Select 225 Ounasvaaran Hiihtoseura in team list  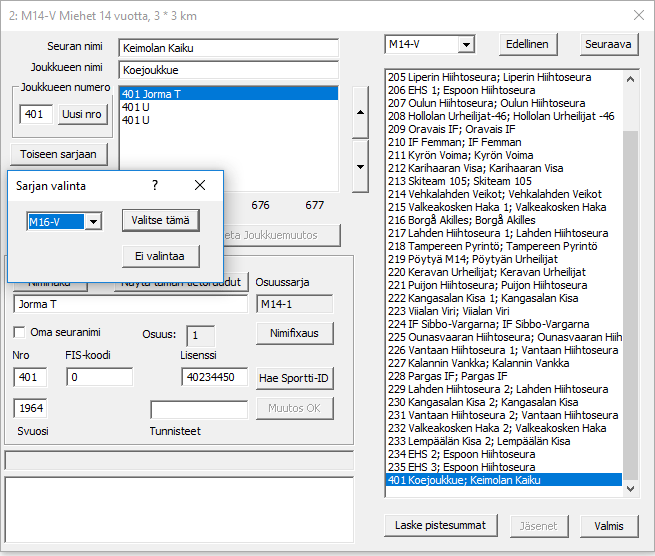[498, 337]
